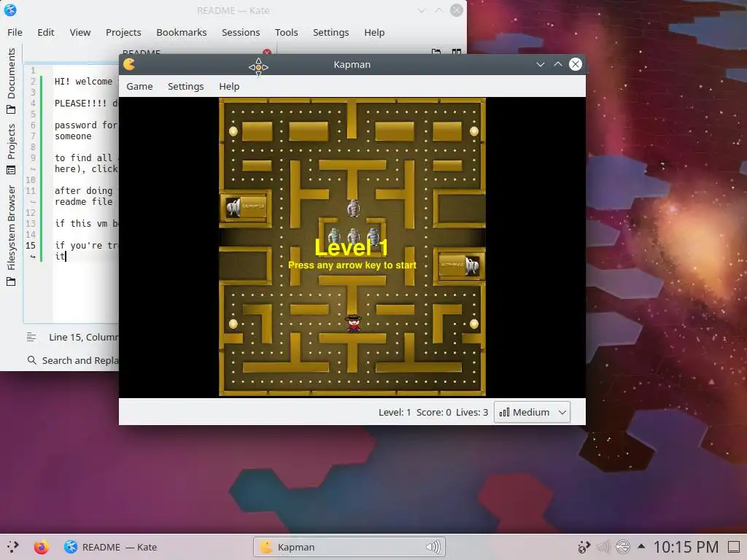747x560 pixels.
Task: Open the Settings menu in Kapman
Action: pos(185,86)
